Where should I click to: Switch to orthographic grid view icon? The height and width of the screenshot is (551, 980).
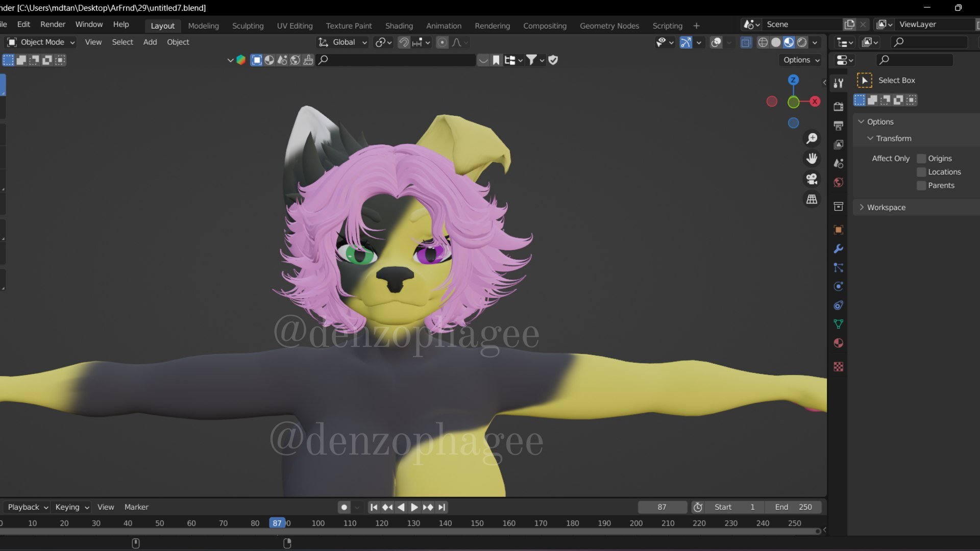click(x=812, y=199)
